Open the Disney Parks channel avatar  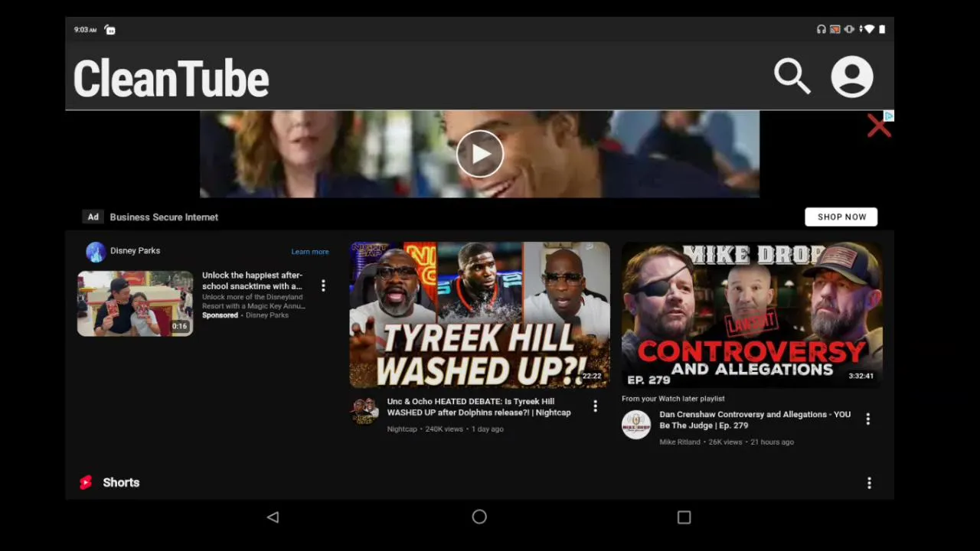pyautogui.click(x=96, y=252)
